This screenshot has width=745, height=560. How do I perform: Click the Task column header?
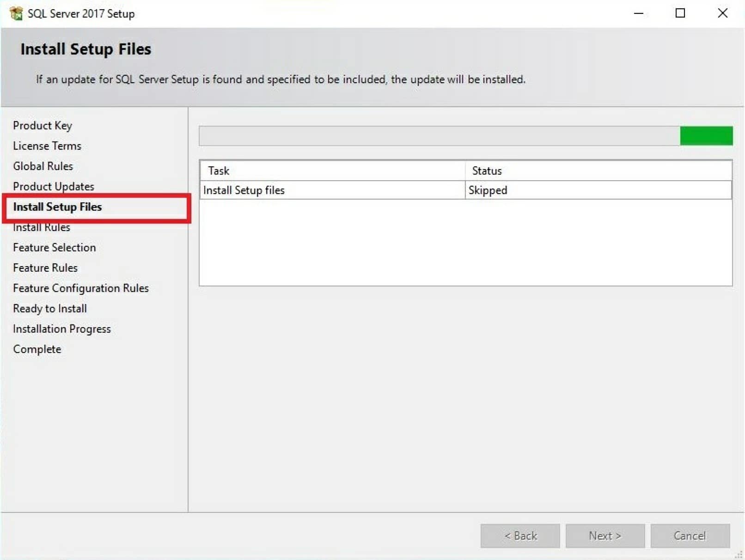click(332, 171)
